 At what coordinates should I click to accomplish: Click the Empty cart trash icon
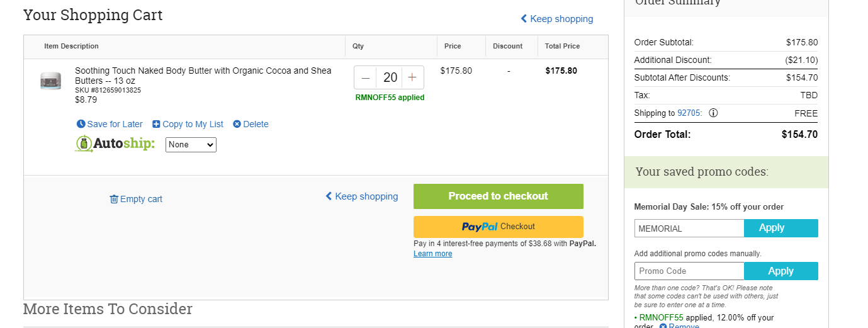114,199
